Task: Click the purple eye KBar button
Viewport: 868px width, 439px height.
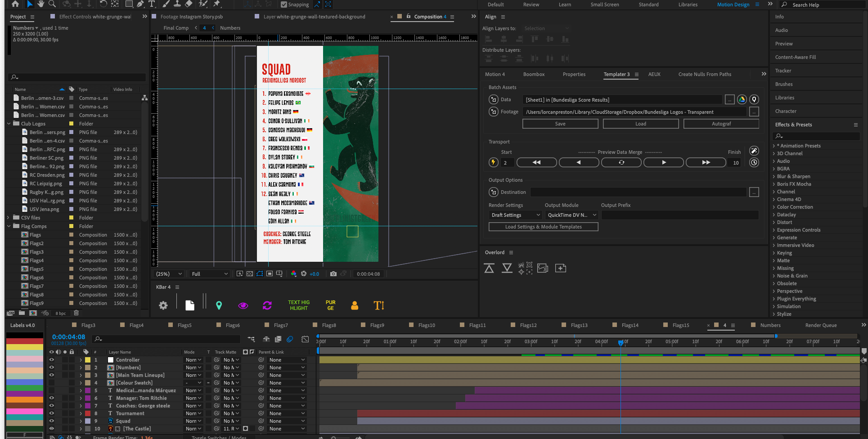Action: 243,305
